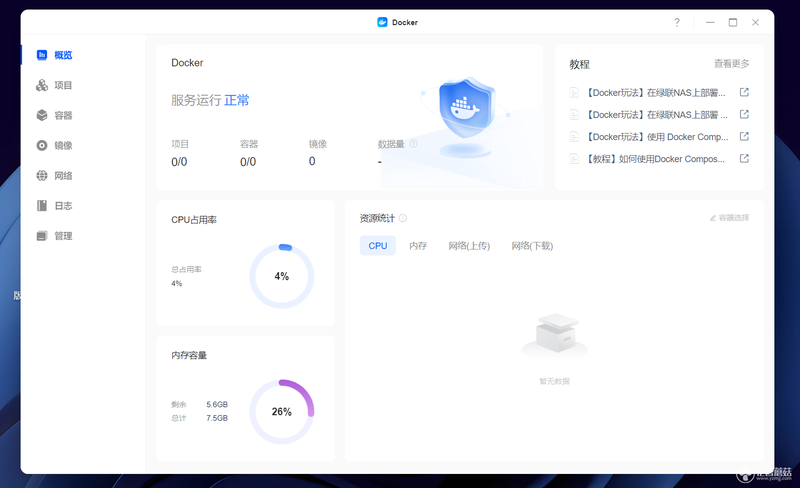Click document icon beside first Docker玩法 tutorial
The image size is (800, 488).
pyautogui.click(x=574, y=92)
